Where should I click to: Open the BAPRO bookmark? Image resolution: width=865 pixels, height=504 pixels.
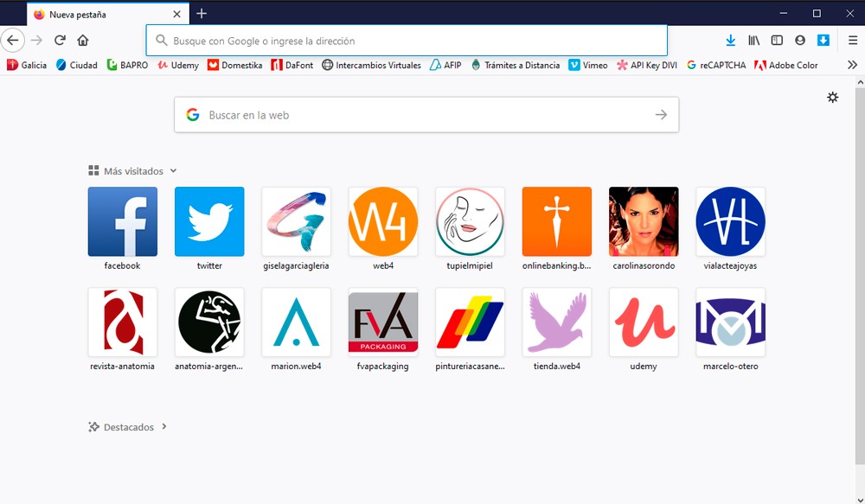click(127, 65)
